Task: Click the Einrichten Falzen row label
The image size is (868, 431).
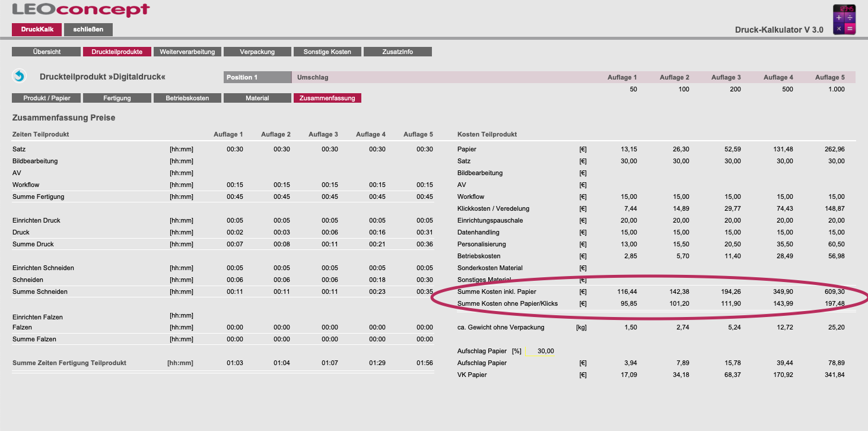Action: (x=37, y=317)
